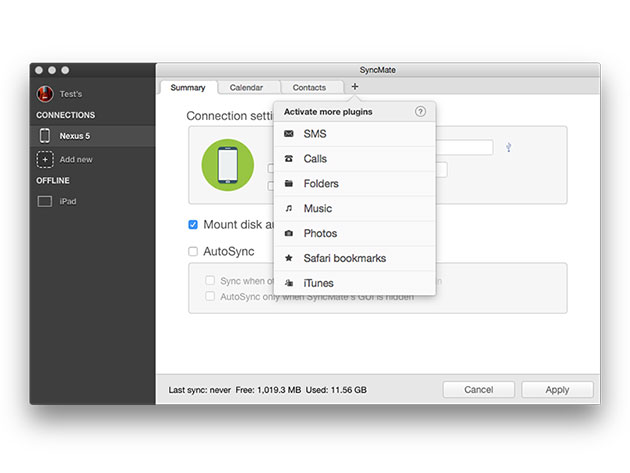Screen dimensions: 630x473
Task: Uncheck Mount disk automatically checkbox
Action: 193,224
